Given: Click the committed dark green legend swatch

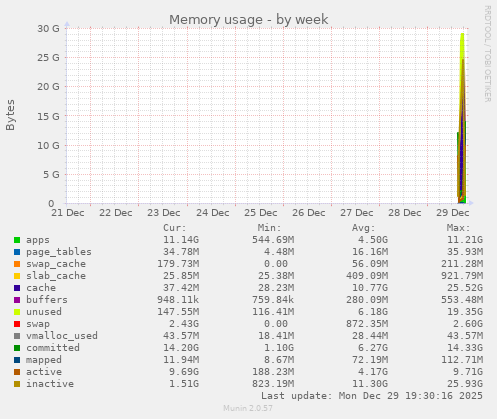Looking at the screenshot, I should click(17, 348).
